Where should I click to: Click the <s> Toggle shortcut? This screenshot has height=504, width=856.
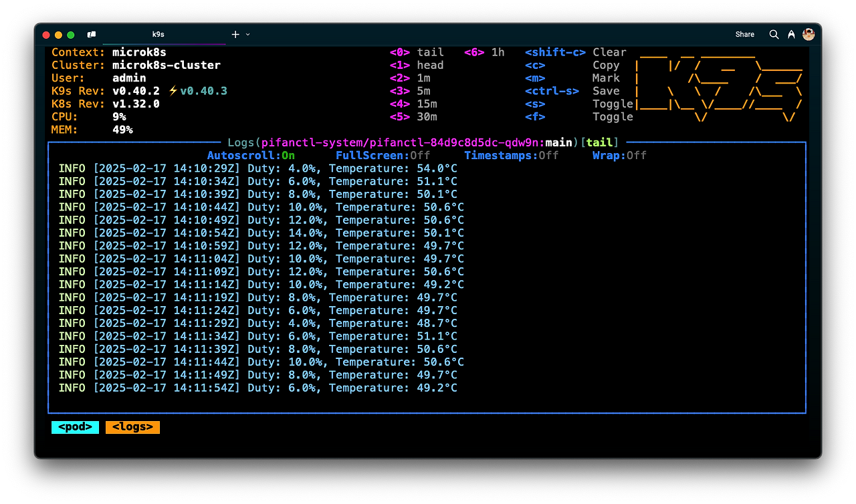click(579, 104)
